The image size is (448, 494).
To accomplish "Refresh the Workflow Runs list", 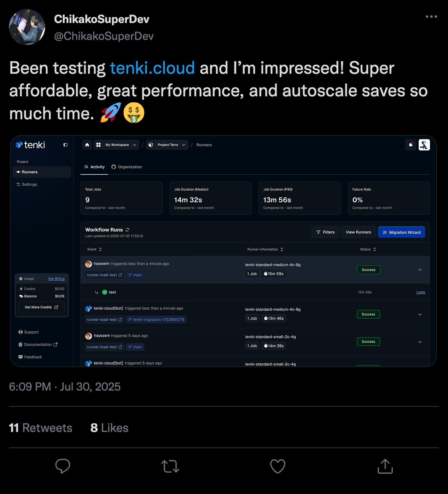I will pos(127,230).
